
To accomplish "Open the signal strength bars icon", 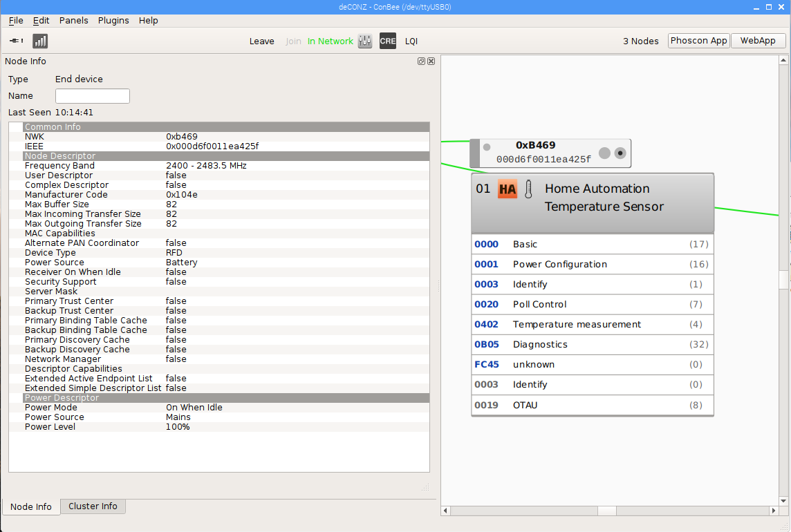I will (40, 41).
